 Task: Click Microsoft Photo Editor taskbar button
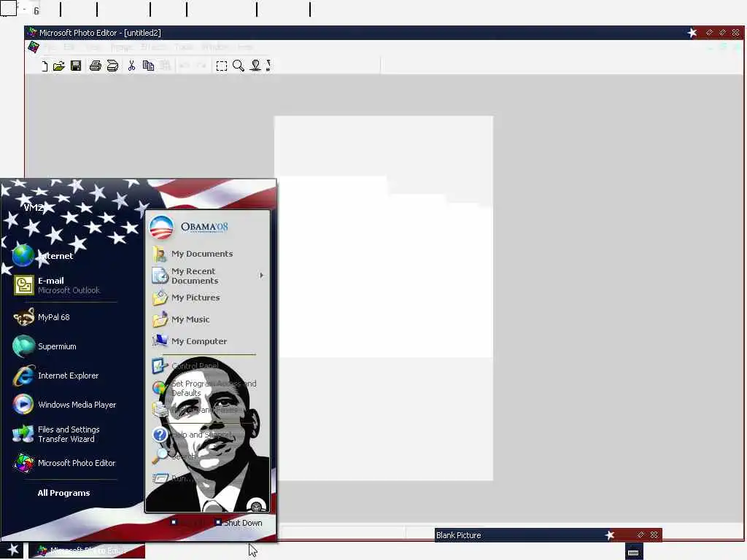pyautogui.click(x=87, y=551)
